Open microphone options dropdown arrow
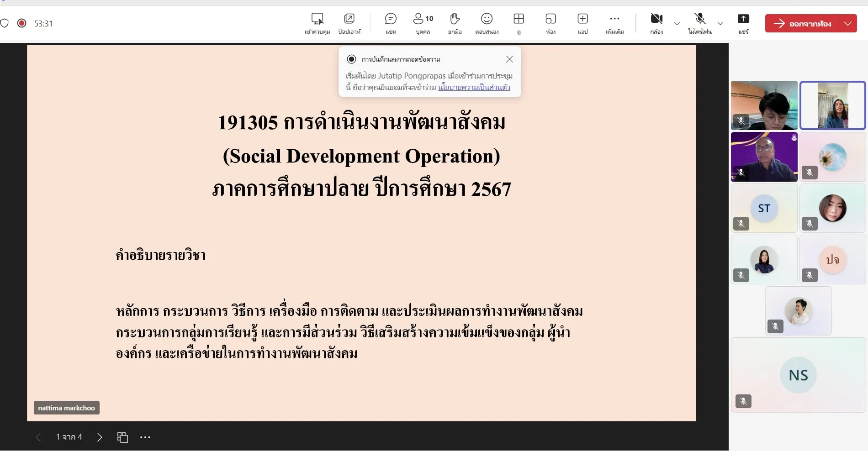The height and width of the screenshot is (451, 868). point(720,24)
